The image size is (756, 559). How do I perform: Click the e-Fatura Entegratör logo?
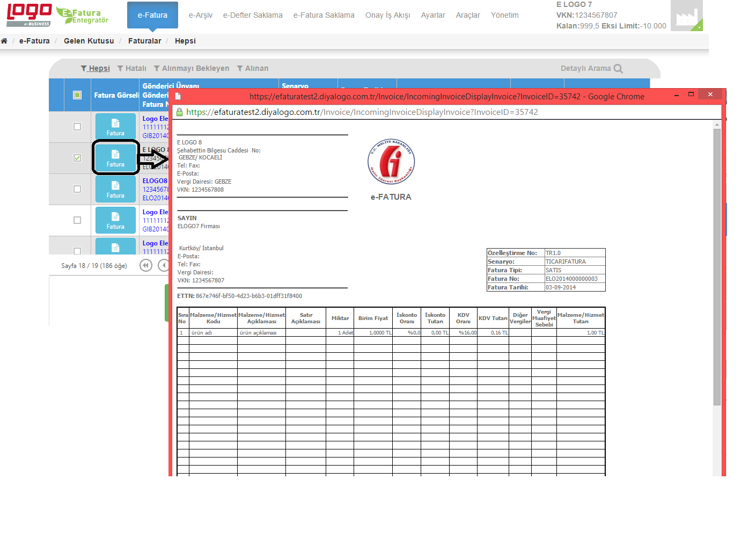coord(83,16)
